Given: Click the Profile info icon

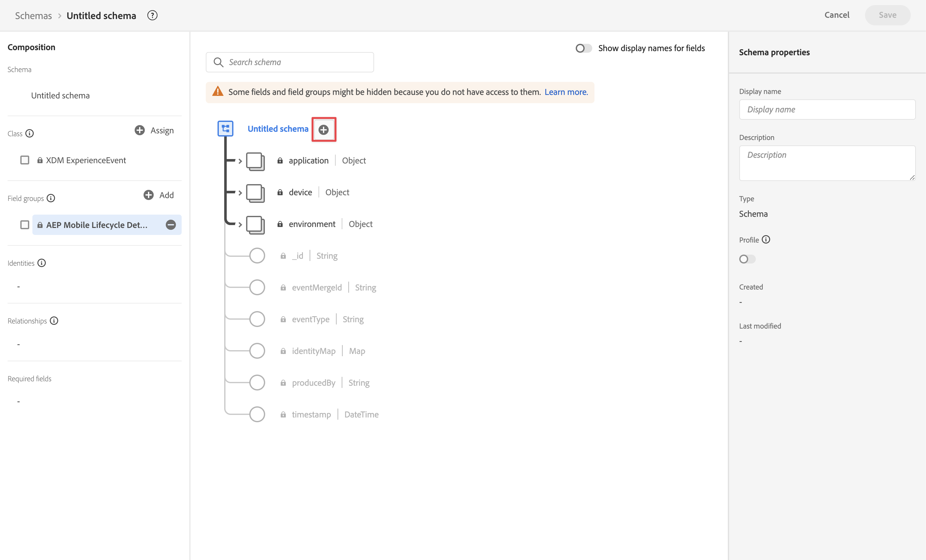Looking at the screenshot, I should (766, 239).
